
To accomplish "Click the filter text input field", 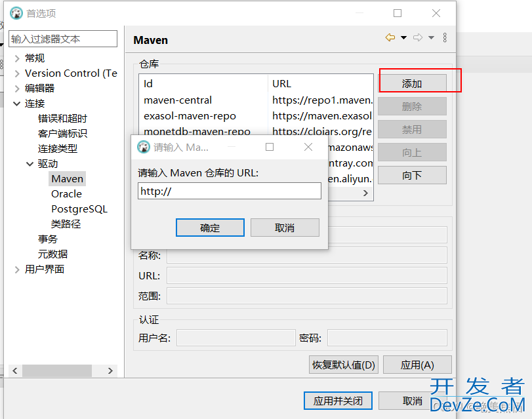I will pyautogui.click(x=63, y=39).
